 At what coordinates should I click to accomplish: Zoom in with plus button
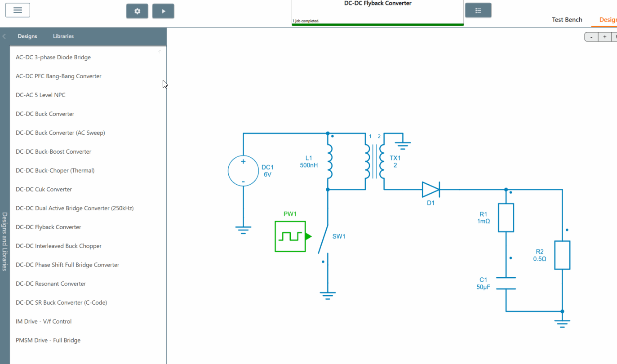click(x=605, y=37)
